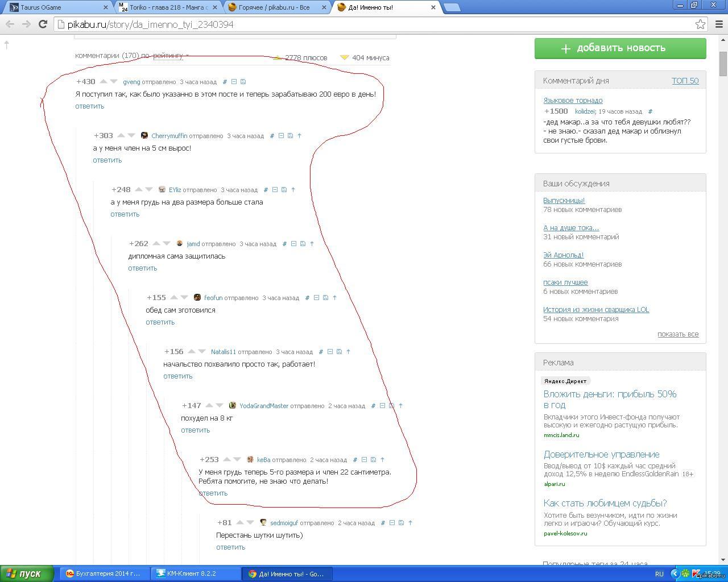
Task: Bookmark this page with the star icon
Action: pos(700,24)
